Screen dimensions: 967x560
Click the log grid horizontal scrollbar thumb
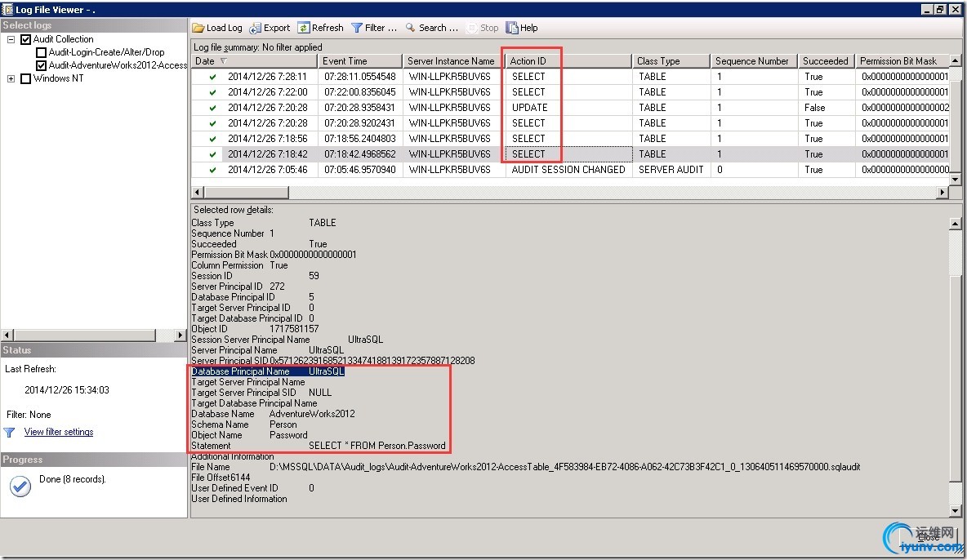coord(247,193)
